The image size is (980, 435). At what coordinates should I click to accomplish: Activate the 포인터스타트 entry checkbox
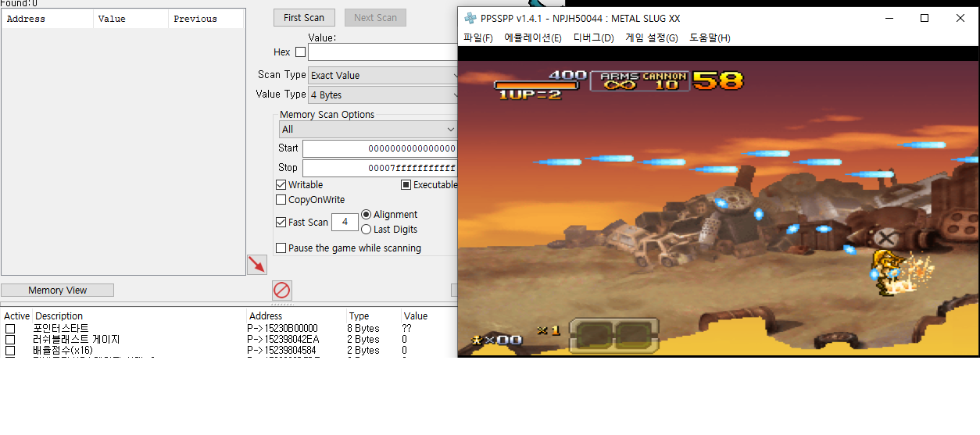(x=10, y=329)
